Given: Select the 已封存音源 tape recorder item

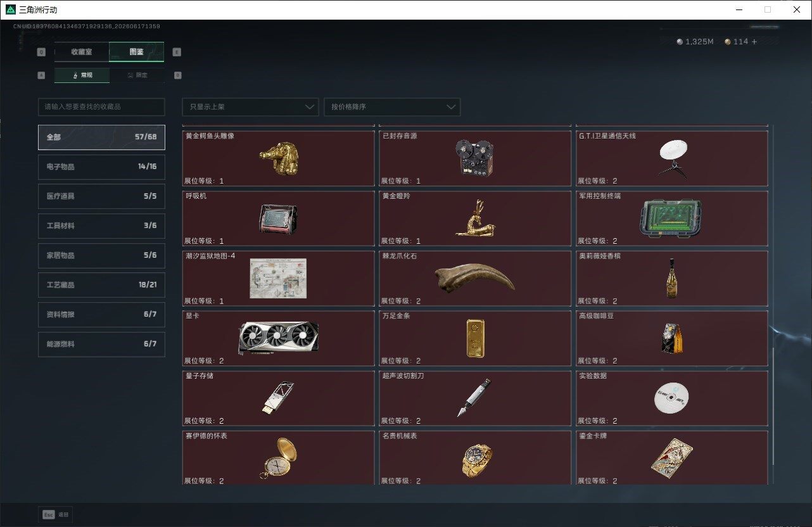Looking at the screenshot, I should pos(475,158).
